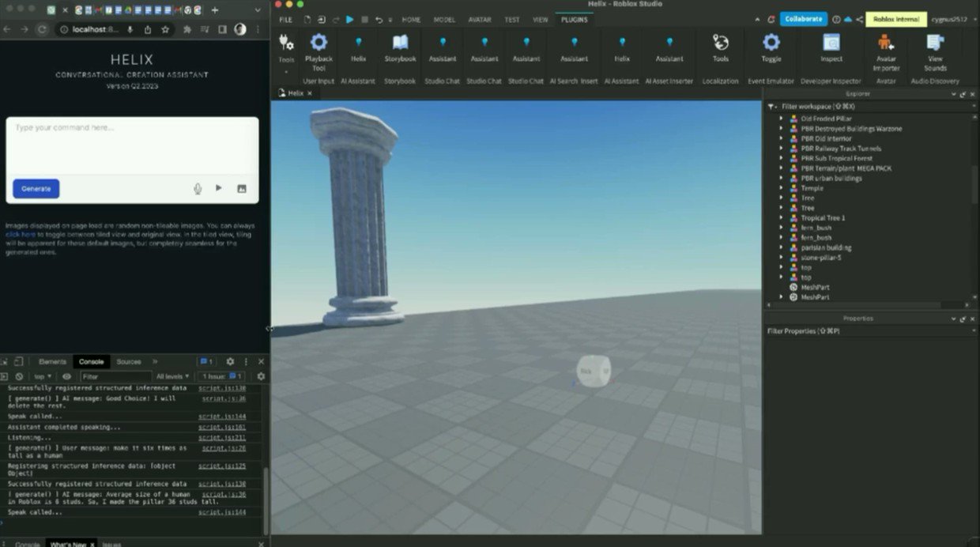Expand the Old Froded Pillar tree item
This screenshot has width=980, height=547.
781,119
